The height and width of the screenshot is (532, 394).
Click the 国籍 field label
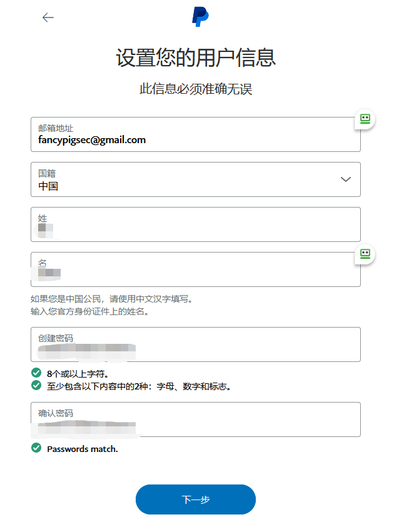pyautogui.click(x=47, y=173)
